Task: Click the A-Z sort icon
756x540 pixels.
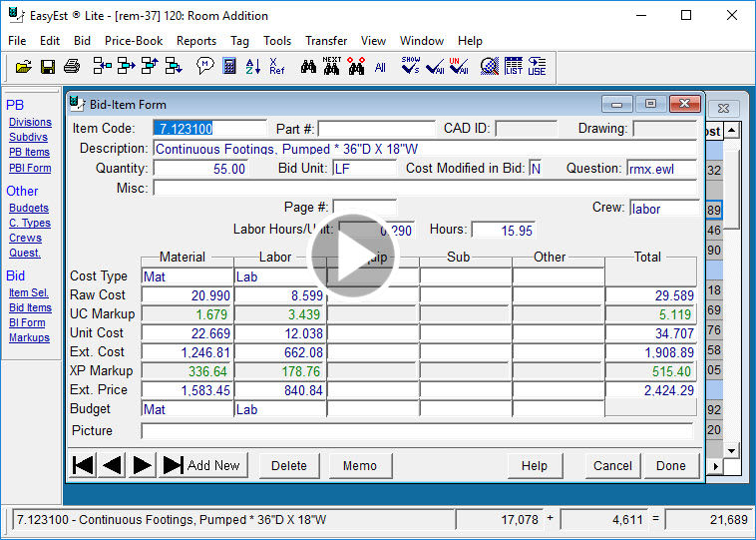Action: click(x=252, y=67)
